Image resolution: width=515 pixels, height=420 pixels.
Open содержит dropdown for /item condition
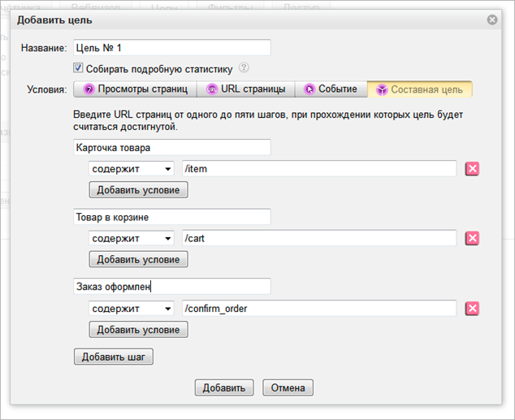[132, 168]
